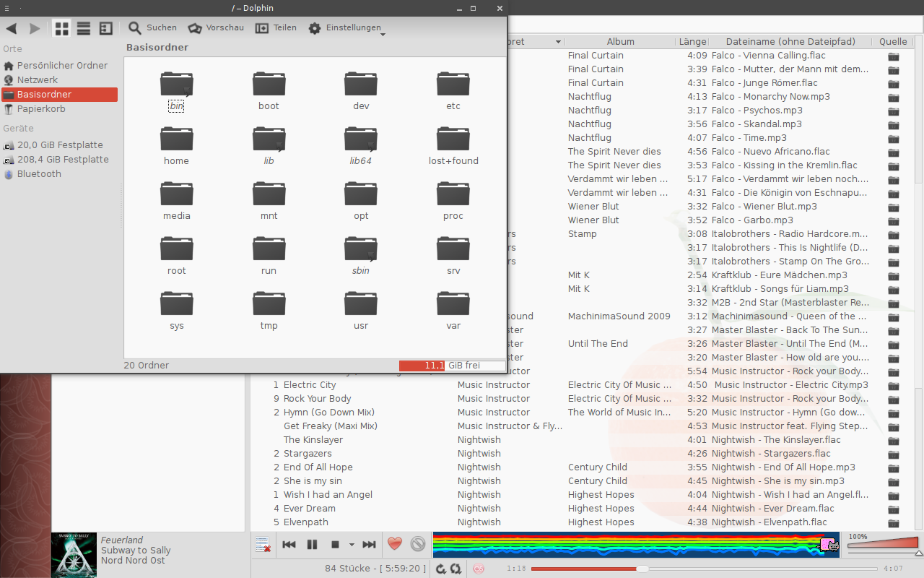This screenshot has height=578, width=924.
Task: Select the lost+found folder icon
Action: pos(453,139)
